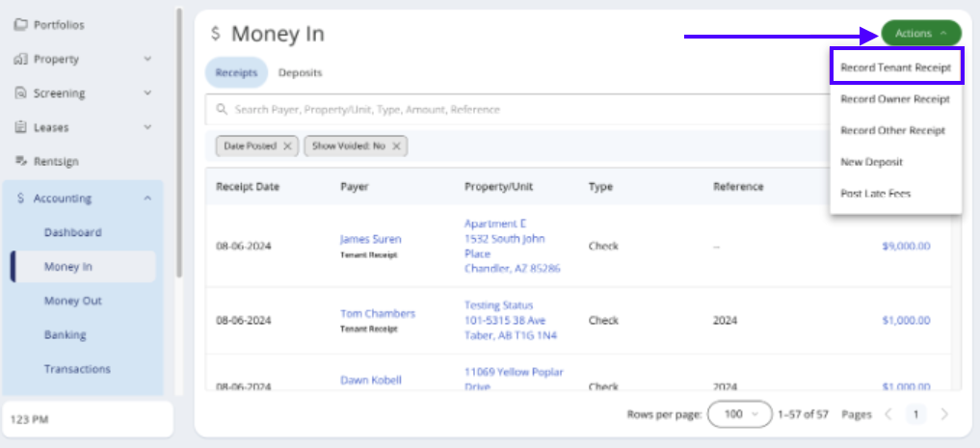Click the Property building icon
980x448 pixels.
[x=20, y=60]
